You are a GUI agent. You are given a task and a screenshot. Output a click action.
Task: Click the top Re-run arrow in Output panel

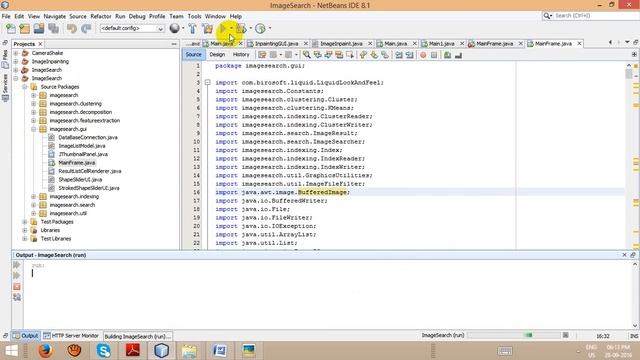pos(17,265)
